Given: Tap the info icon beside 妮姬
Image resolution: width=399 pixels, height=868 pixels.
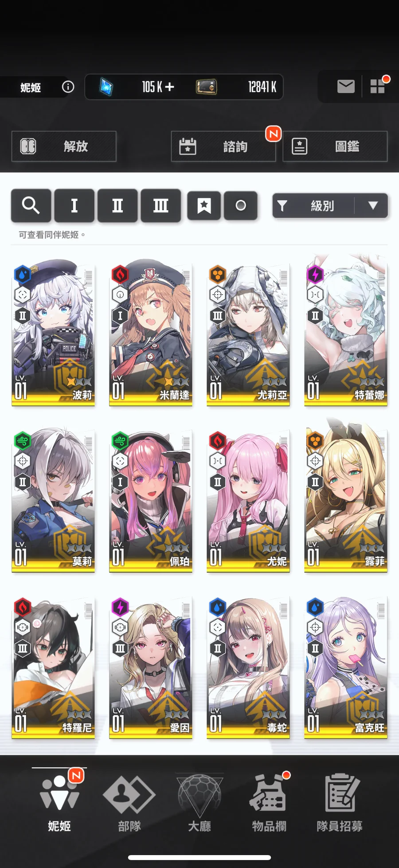Looking at the screenshot, I should [x=68, y=86].
